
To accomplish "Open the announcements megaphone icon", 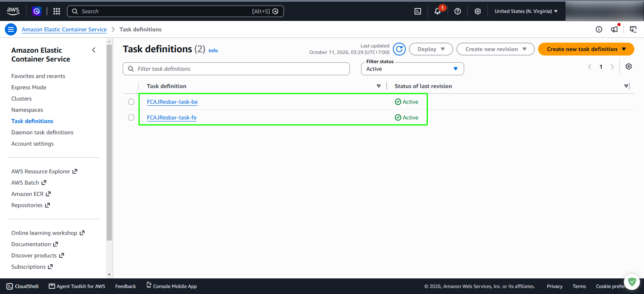I will point(615,29).
